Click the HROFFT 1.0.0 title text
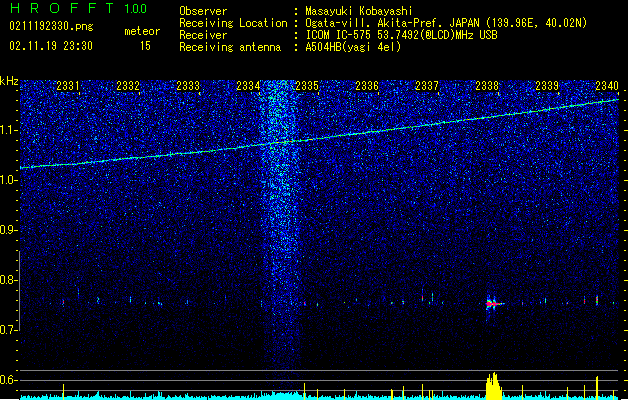 [79, 8]
